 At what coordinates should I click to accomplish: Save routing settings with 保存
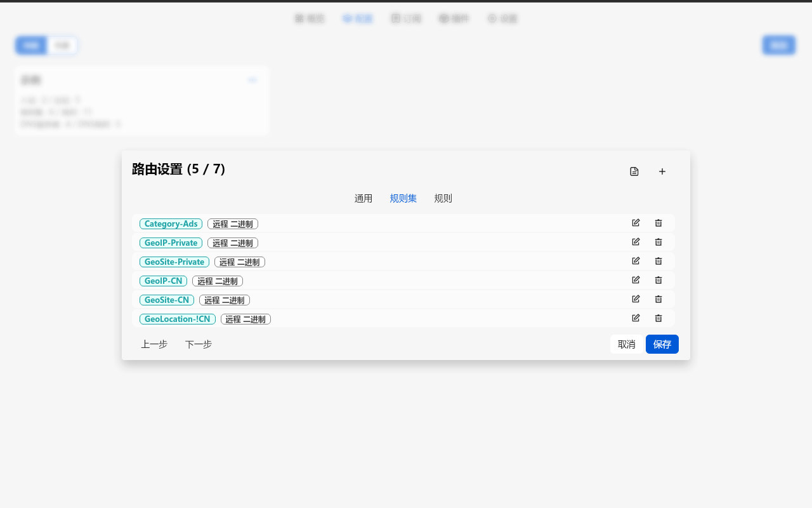click(662, 344)
